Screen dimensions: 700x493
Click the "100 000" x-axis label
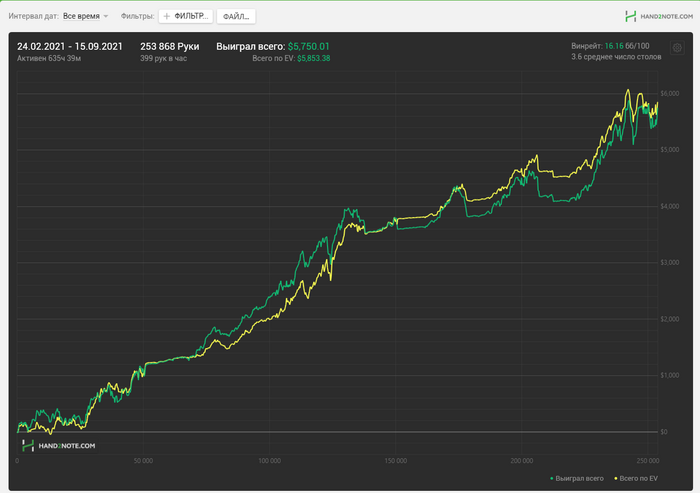269,460
